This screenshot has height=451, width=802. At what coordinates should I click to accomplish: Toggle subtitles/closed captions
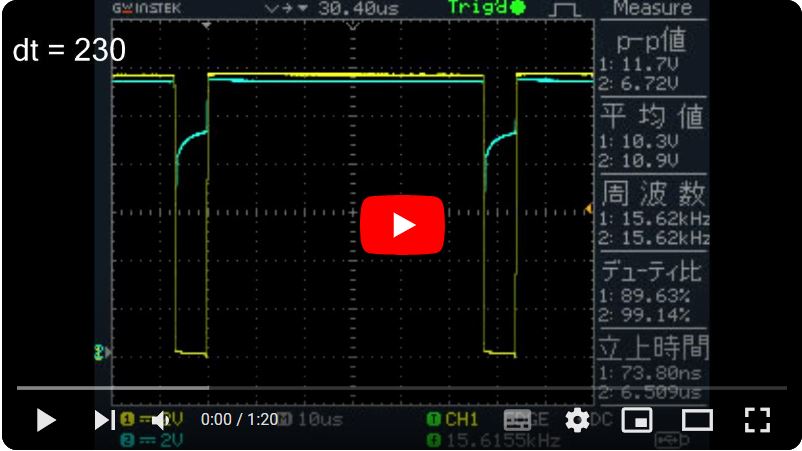(x=517, y=420)
